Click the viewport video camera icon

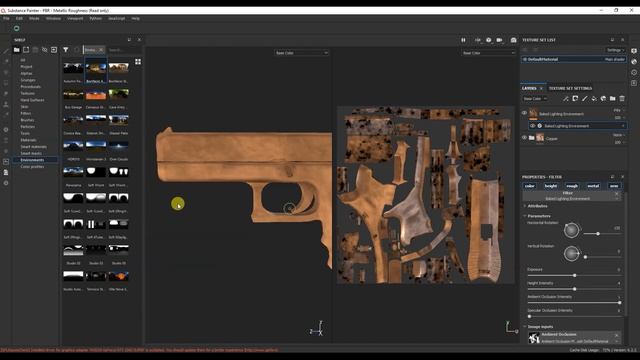pos(499,40)
